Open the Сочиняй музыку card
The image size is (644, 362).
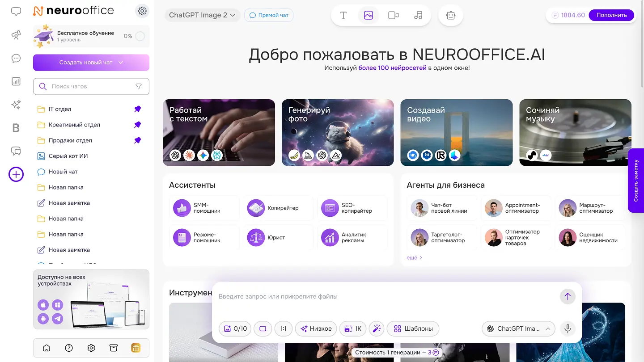point(575,132)
